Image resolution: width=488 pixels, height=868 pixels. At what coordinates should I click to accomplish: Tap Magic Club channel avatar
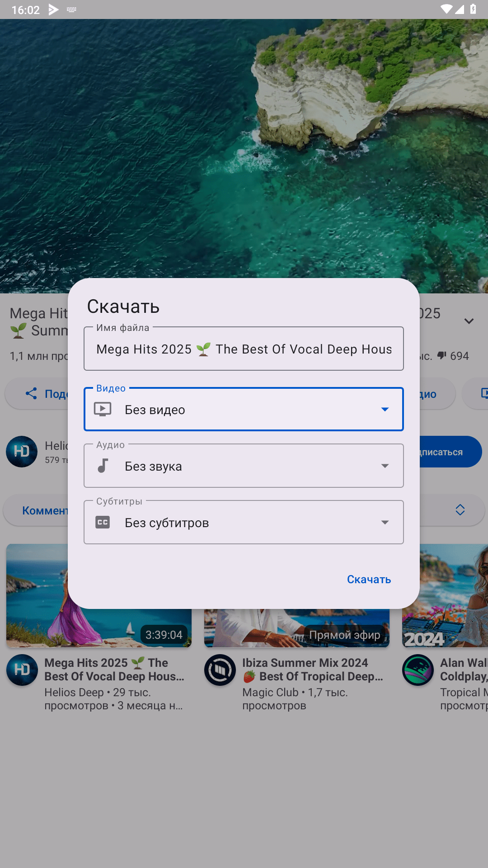pos(220,670)
